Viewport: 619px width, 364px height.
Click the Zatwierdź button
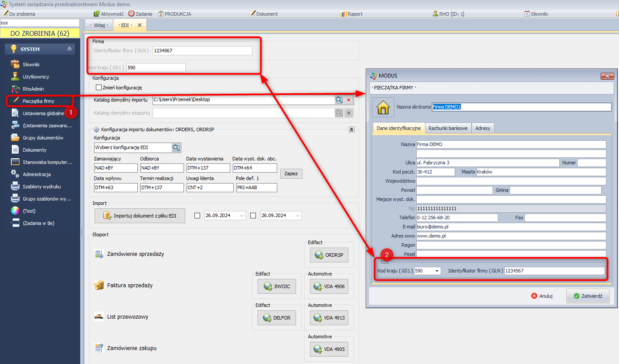tap(587, 296)
